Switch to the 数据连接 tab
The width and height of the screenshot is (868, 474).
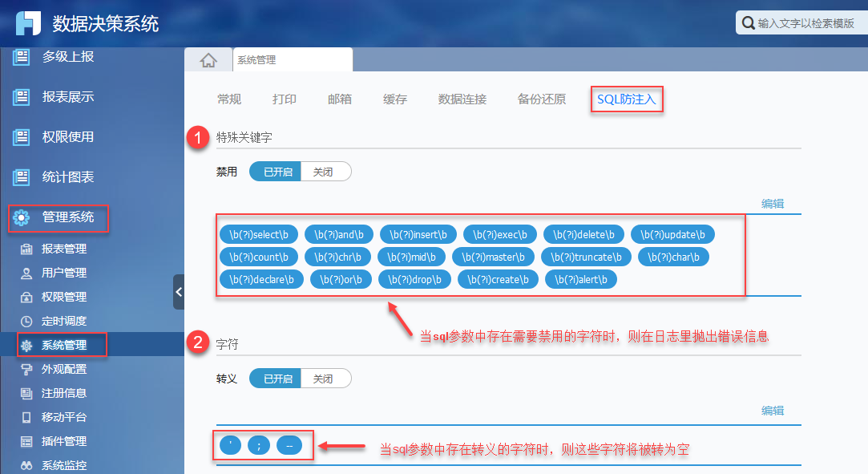pos(462,99)
